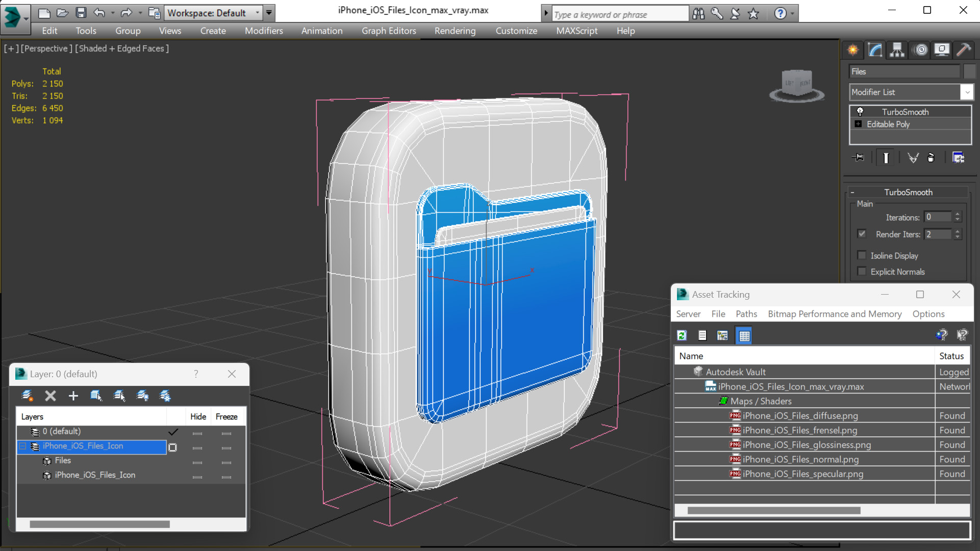The width and height of the screenshot is (980, 551).
Task: Collapse the TurboSmooth rollout
Action: click(x=852, y=192)
